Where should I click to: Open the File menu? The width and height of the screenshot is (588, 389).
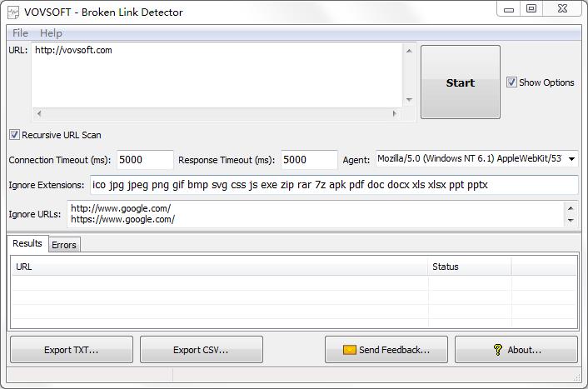[20, 33]
